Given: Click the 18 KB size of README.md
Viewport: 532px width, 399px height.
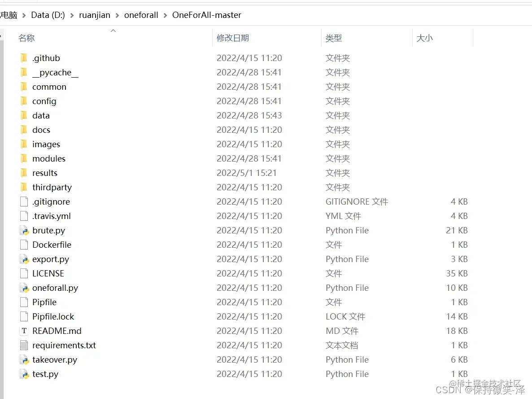Looking at the screenshot, I should coord(457,331).
